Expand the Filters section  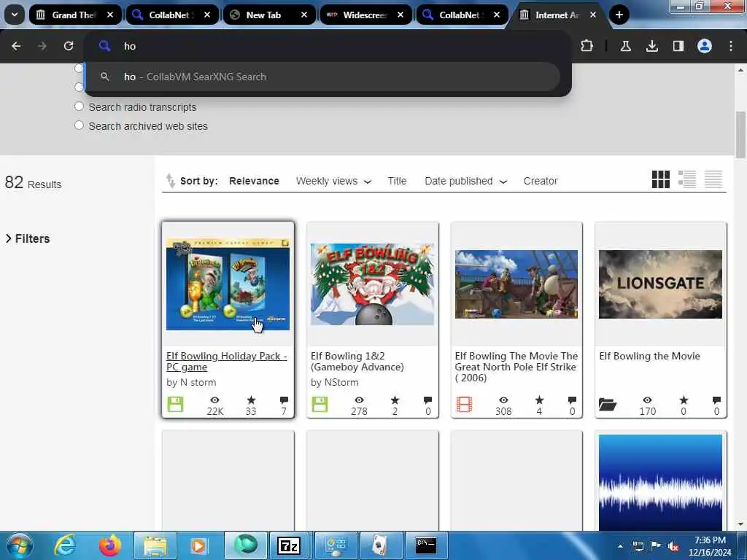pyautogui.click(x=28, y=238)
